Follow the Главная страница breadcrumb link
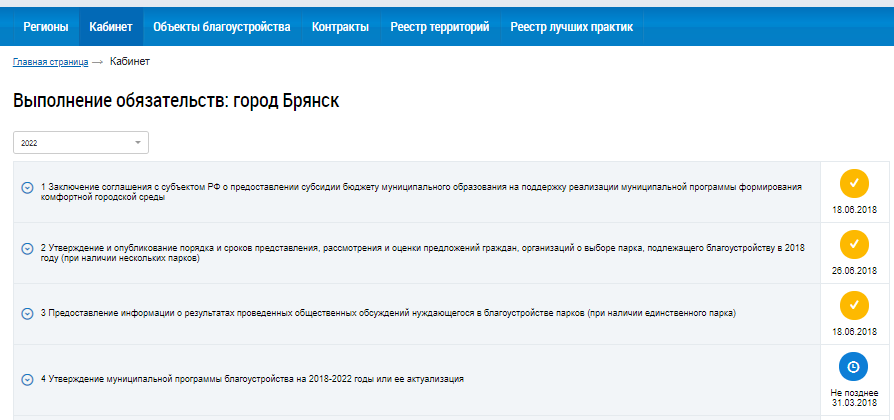The width and height of the screenshot is (894, 420). click(50, 62)
